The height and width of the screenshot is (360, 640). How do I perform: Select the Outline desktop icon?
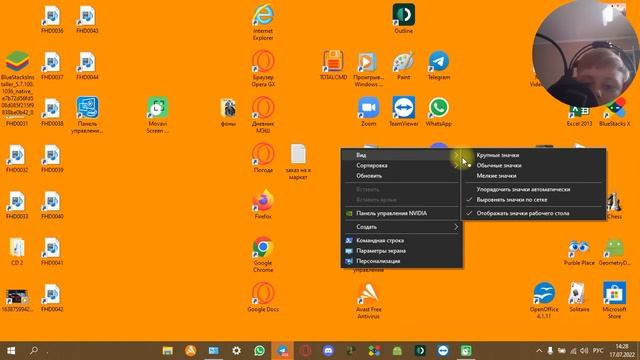(404, 18)
